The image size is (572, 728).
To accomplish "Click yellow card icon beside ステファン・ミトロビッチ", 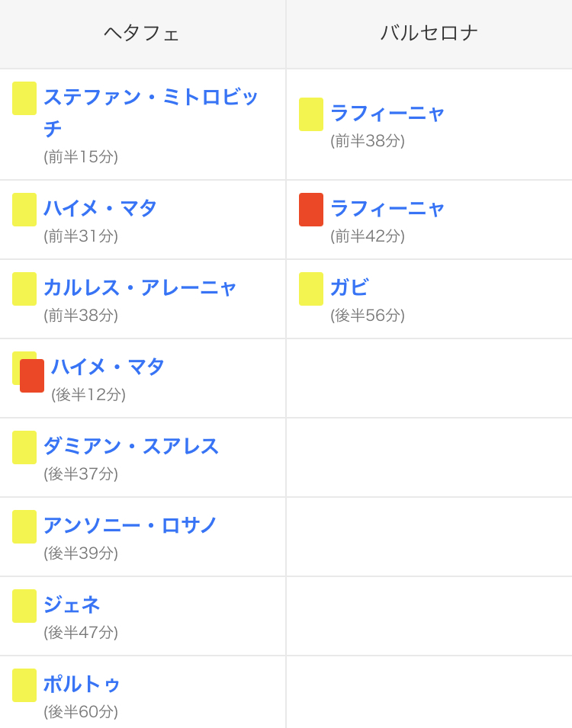I will tap(24, 98).
